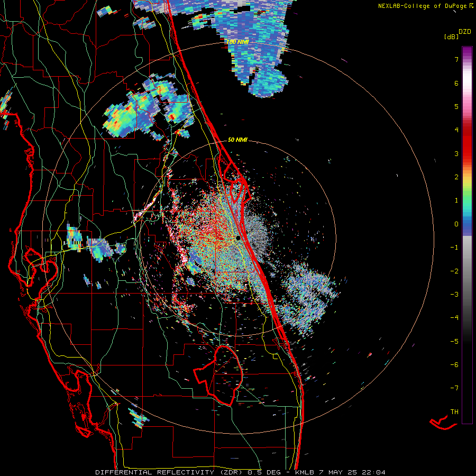Click the black radar site dot
The height and width of the screenshot is (476, 476).
[239, 238]
